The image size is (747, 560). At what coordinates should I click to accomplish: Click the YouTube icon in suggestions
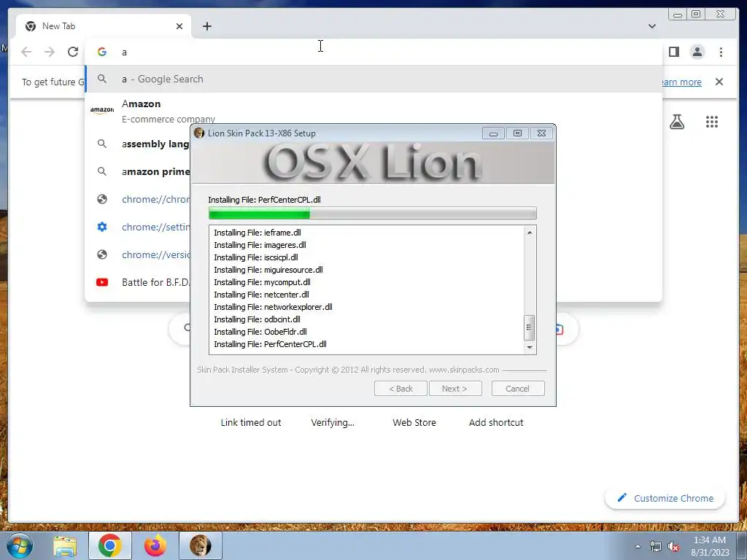pos(102,282)
